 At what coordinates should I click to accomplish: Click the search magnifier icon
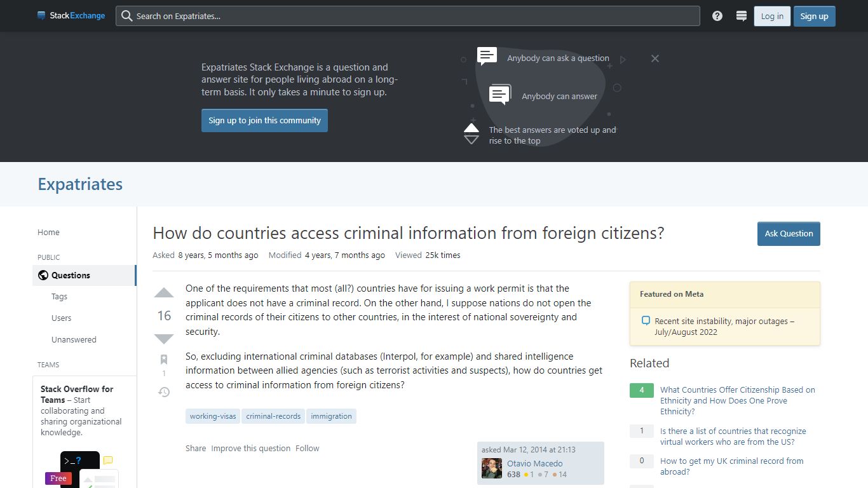point(127,16)
